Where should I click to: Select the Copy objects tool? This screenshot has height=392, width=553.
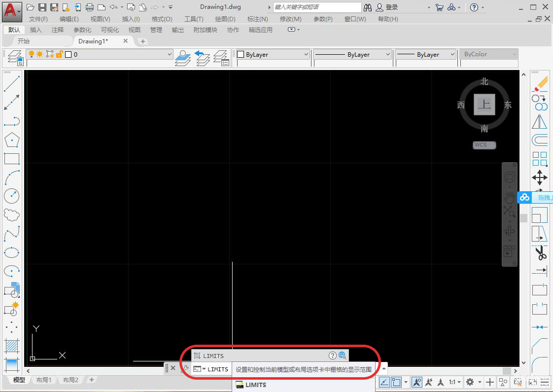pos(540,103)
